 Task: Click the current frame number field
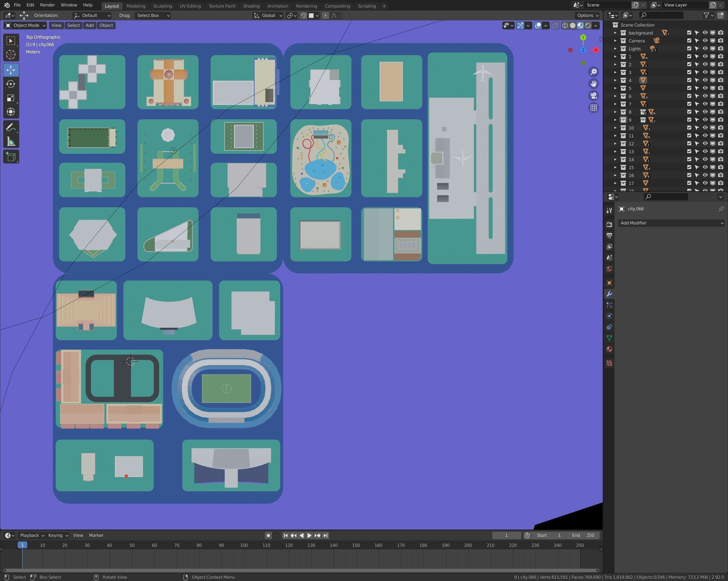506,535
